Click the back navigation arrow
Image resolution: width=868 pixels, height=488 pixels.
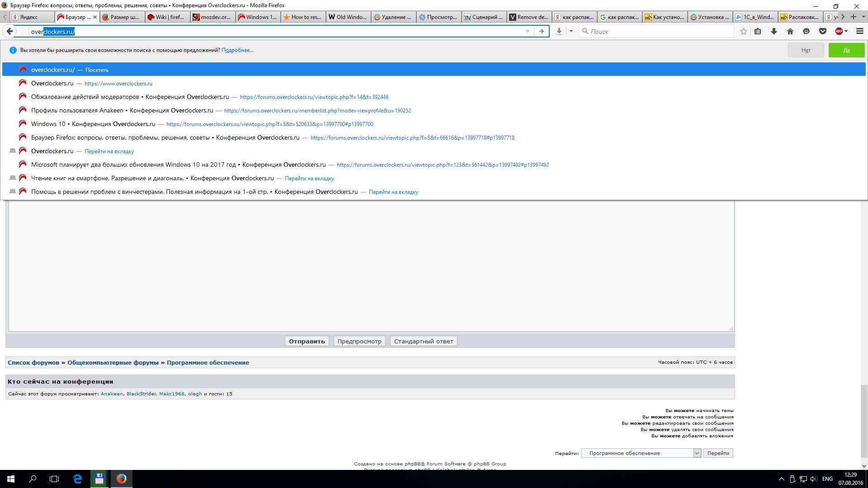click(9, 31)
